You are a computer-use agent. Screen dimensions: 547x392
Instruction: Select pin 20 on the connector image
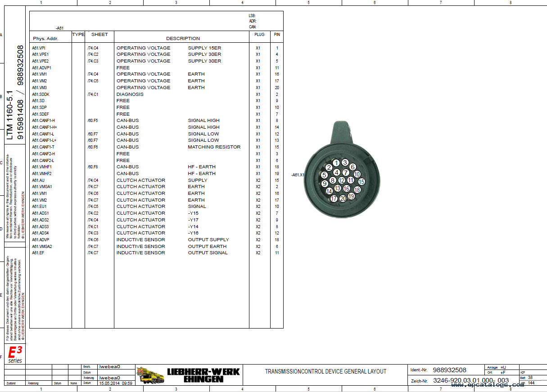pos(343,198)
